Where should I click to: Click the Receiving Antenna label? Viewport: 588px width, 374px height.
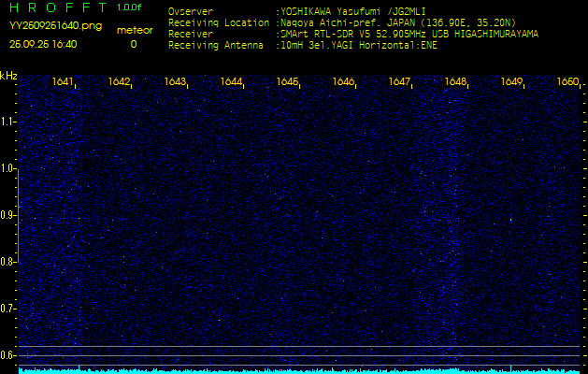216,46
